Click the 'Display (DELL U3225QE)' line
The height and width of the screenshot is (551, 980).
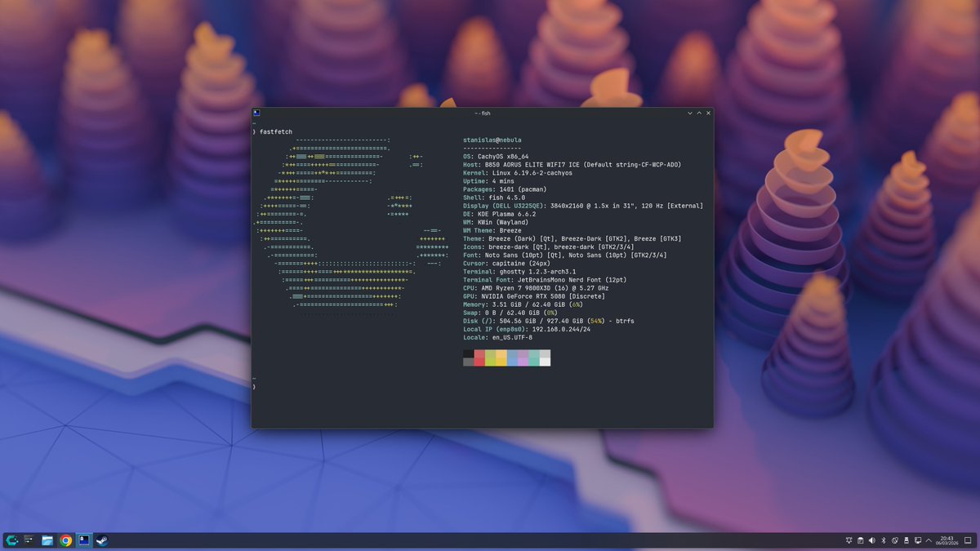(582, 206)
